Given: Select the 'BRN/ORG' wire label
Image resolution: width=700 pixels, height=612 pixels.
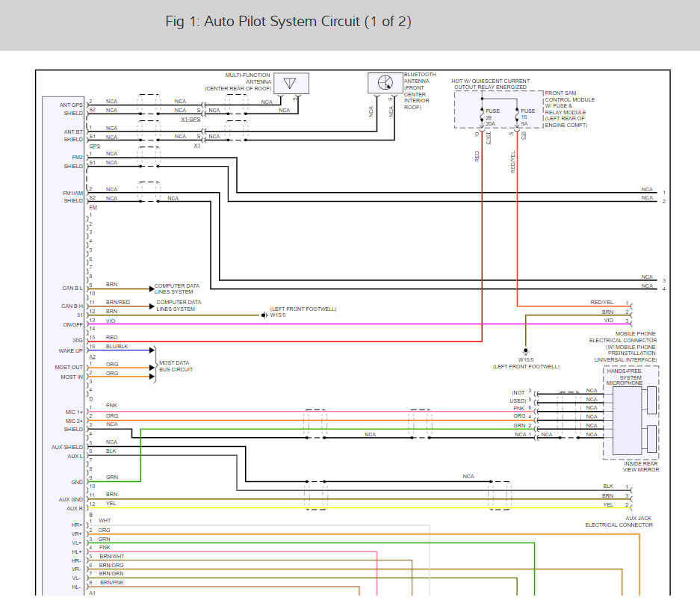Looking at the screenshot, I should [x=111, y=566].
